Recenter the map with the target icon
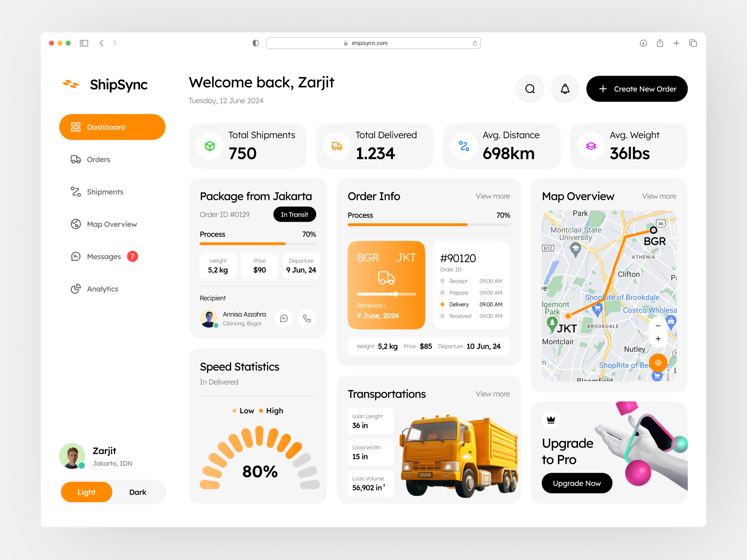Viewport: 747px width, 560px height. coord(658,363)
